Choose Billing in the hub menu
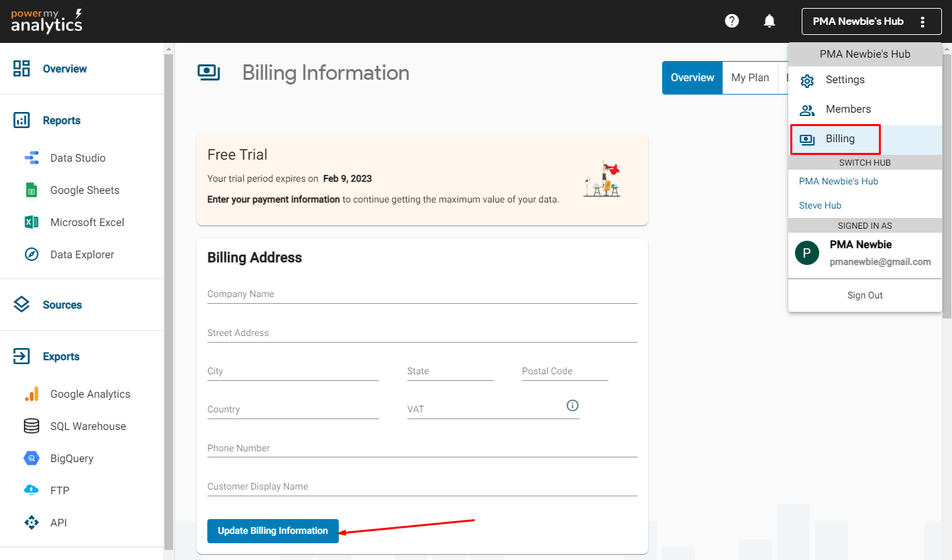 tap(839, 139)
